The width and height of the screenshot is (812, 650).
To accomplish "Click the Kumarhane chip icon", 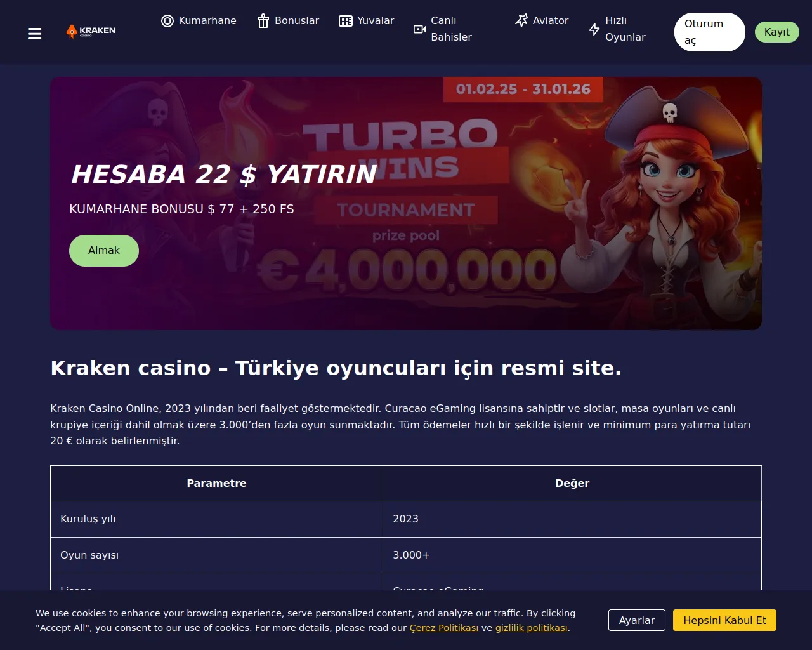I will click(167, 21).
